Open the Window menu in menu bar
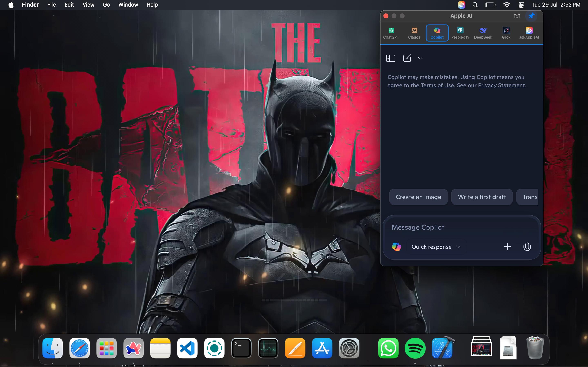Image resolution: width=588 pixels, height=367 pixels. click(128, 5)
